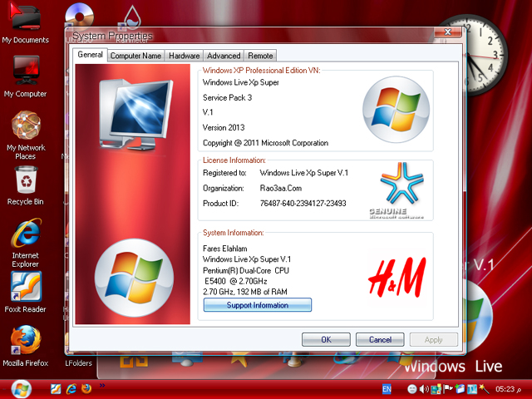The width and height of the screenshot is (532, 399).
Task: Open My Network Places icon
Action: (26, 135)
